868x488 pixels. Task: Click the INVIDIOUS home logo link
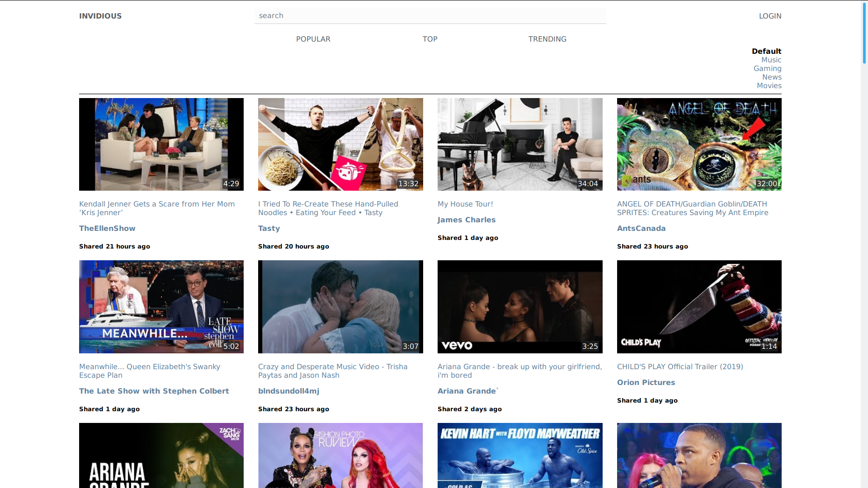(x=100, y=16)
